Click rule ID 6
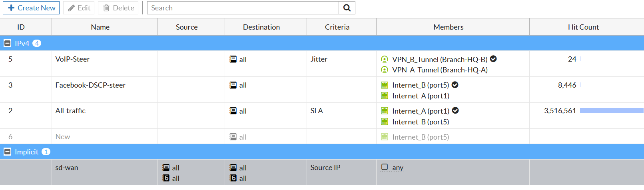The height and width of the screenshot is (190, 644). pos(10,137)
